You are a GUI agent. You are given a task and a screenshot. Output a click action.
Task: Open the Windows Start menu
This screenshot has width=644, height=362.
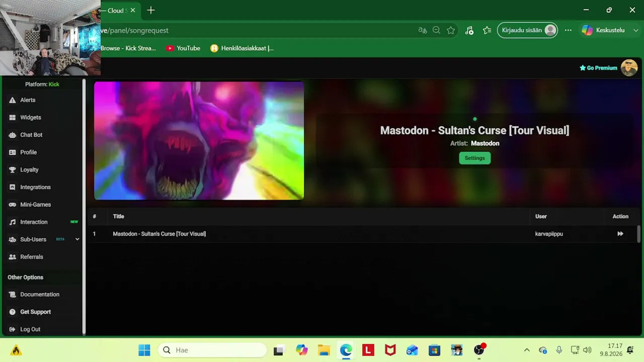(144, 350)
